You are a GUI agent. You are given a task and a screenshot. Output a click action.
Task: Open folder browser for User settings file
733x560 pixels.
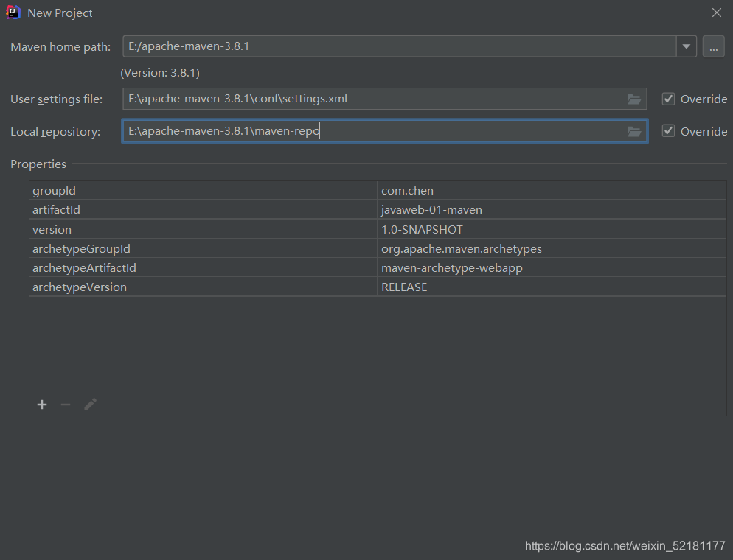pos(634,99)
